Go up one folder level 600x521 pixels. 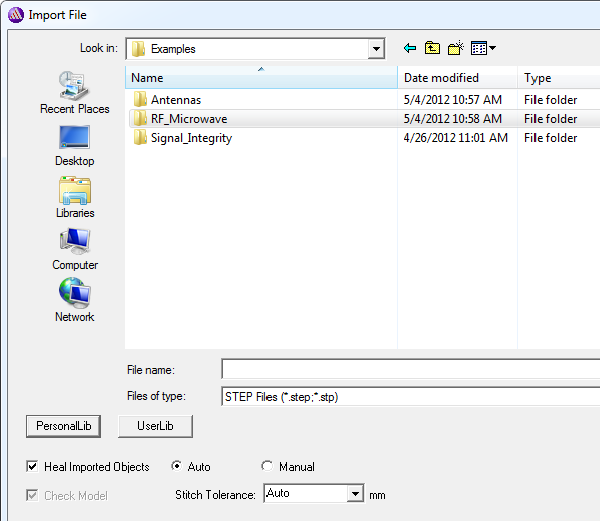(x=432, y=48)
